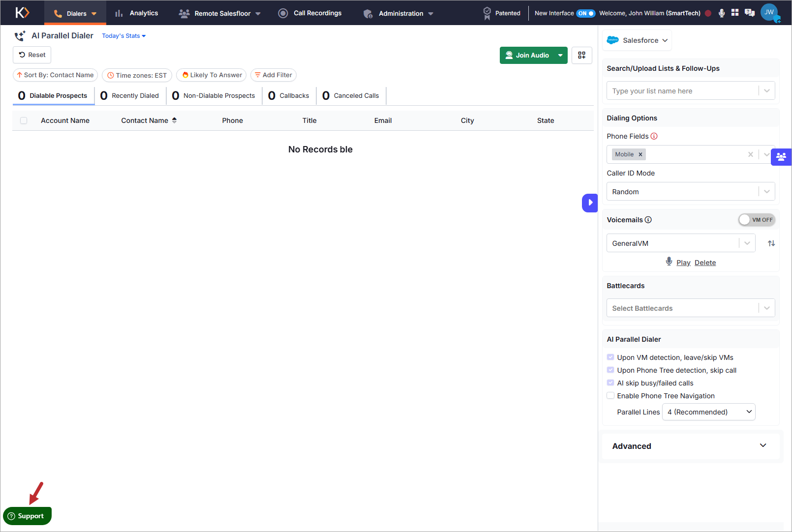The image size is (792, 532).
Task: Click the Email column header
Action: tap(383, 120)
